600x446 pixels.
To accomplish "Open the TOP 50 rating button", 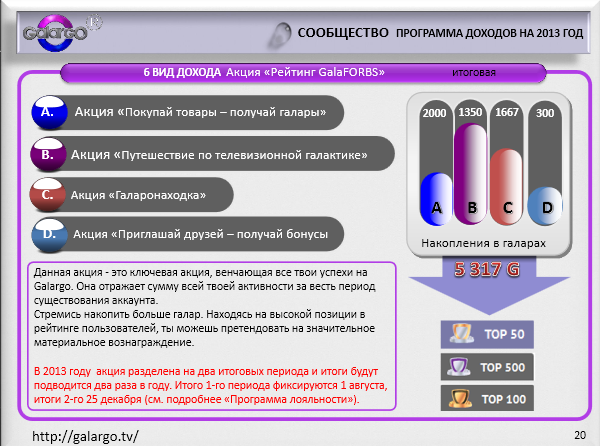I will coord(487,334).
